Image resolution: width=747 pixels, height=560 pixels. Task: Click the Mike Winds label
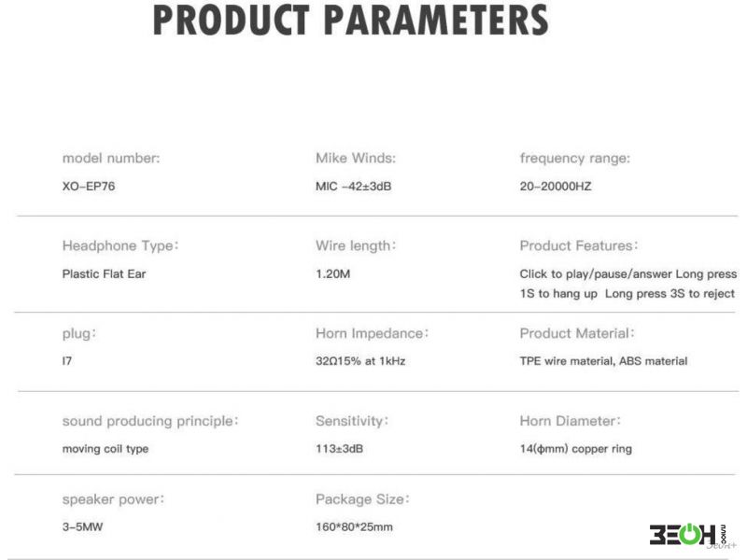point(356,158)
